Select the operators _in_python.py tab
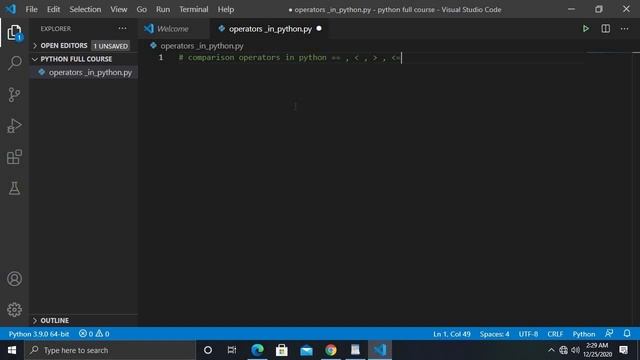640x360 pixels. (x=270, y=29)
